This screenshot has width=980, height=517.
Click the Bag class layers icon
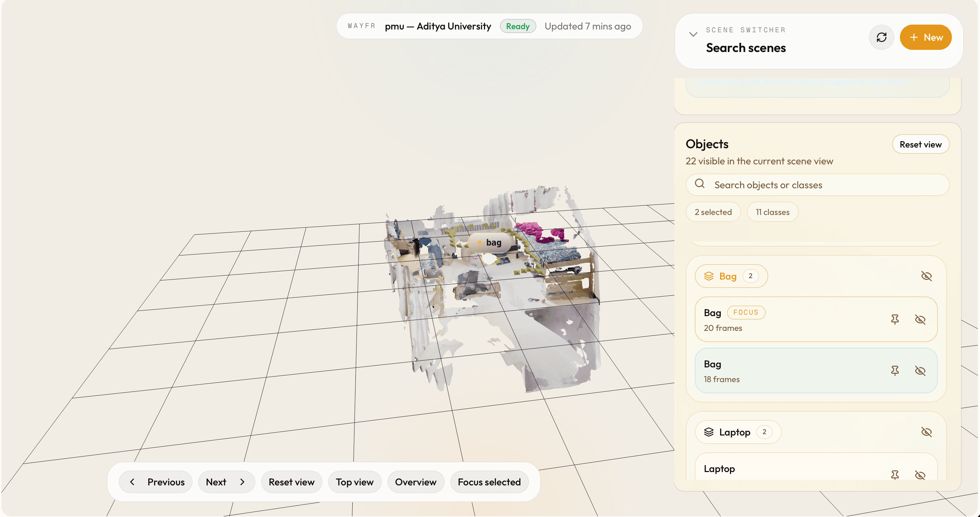tap(708, 276)
